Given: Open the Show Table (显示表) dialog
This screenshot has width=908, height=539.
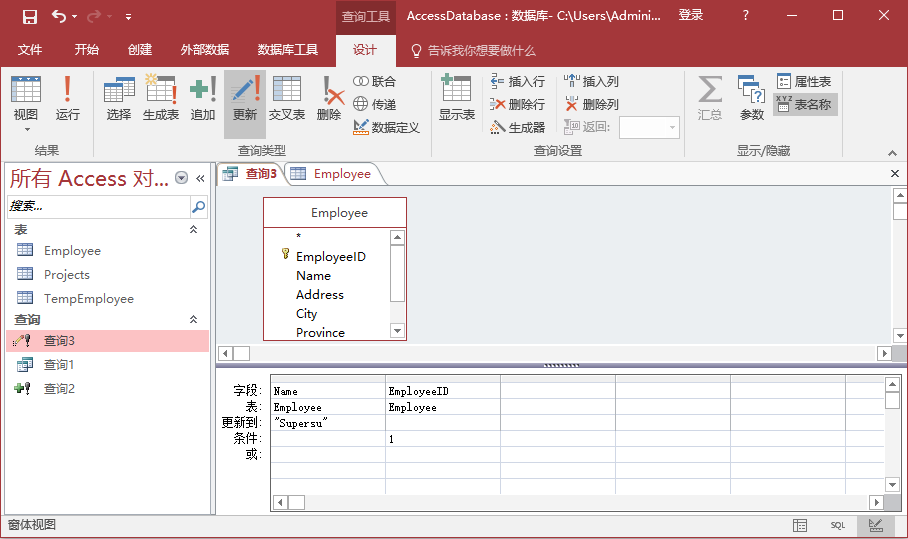Looking at the screenshot, I should coord(456,99).
